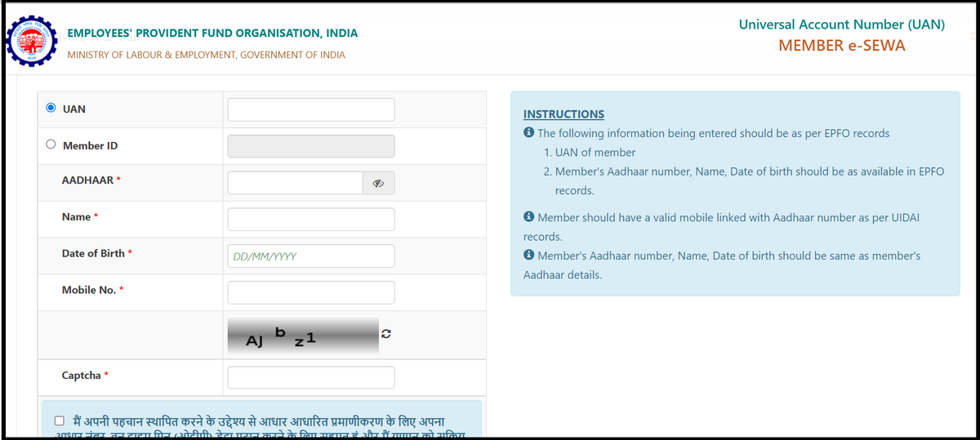This screenshot has width=980, height=440.
Task: Click the disabled Member ID field
Action: 310,146
